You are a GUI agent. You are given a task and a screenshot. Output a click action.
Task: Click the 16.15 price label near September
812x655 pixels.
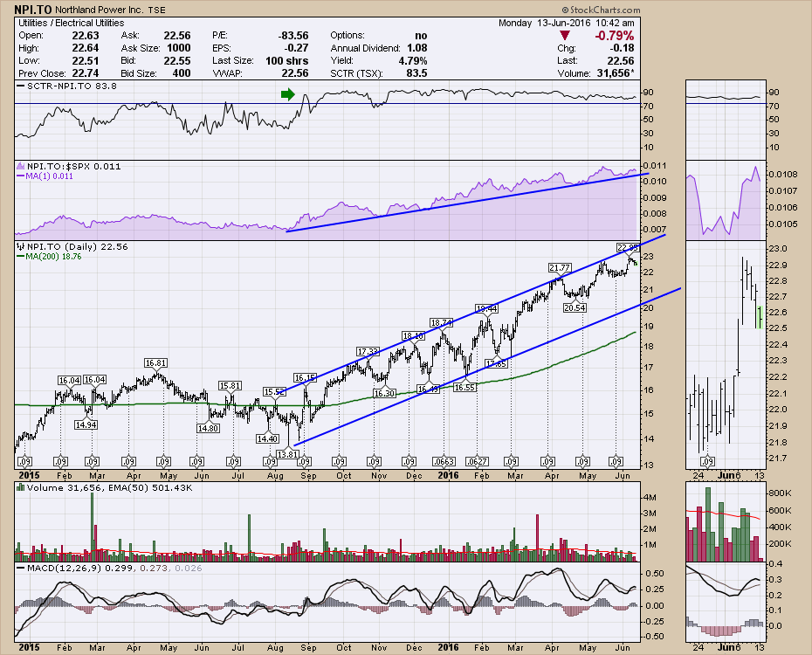(305, 377)
